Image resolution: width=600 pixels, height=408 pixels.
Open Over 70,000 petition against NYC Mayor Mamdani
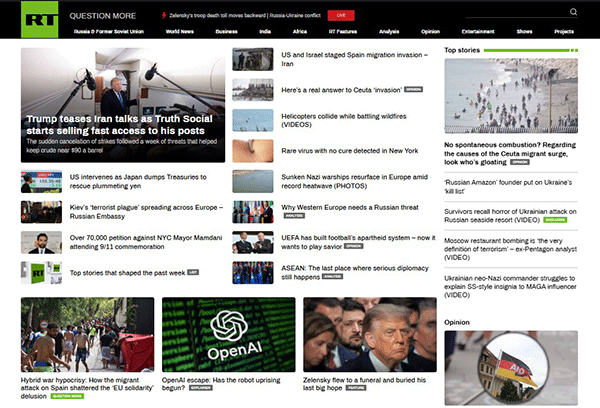[146, 242]
